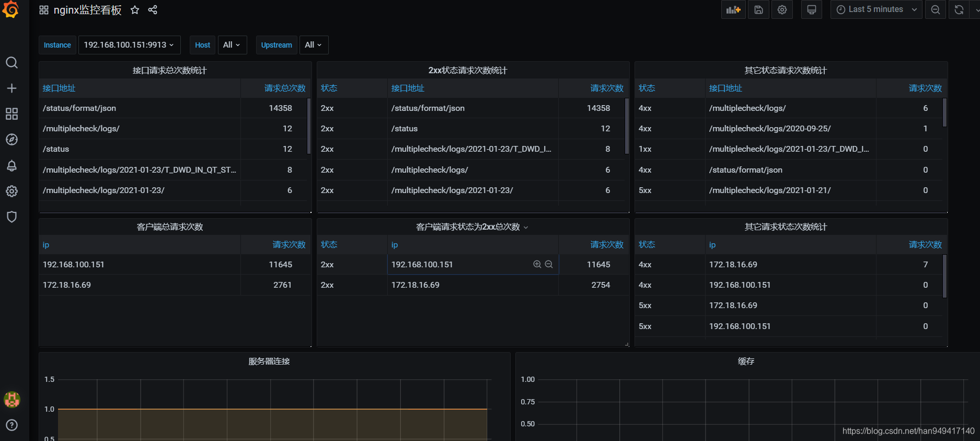Image resolution: width=980 pixels, height=441 pixels.
Task: Click the Upstream variable label
Action: click(276, 45)
